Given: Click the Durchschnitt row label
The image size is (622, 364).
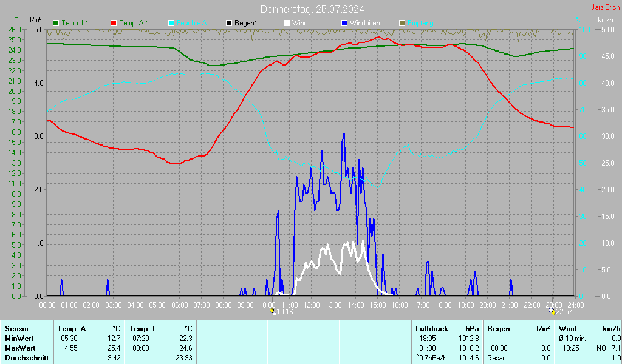Looking at the screenshot, I should tap(27, 358).
